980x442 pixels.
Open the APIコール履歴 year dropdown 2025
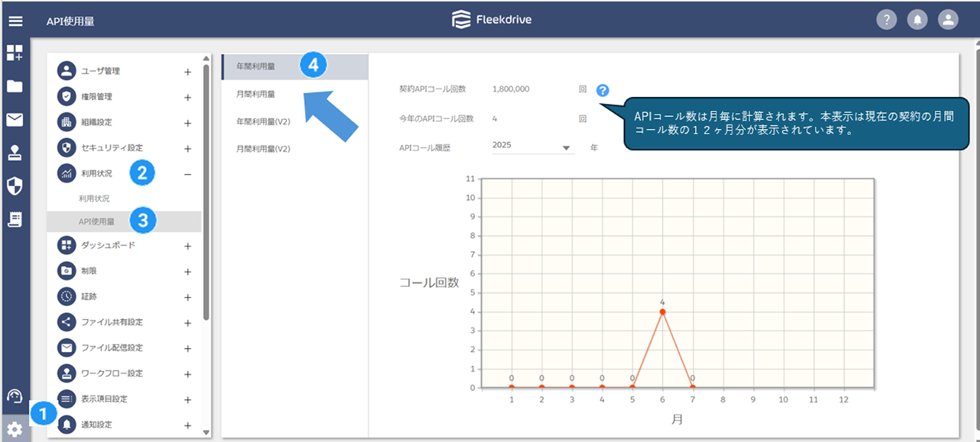(532, 146)
